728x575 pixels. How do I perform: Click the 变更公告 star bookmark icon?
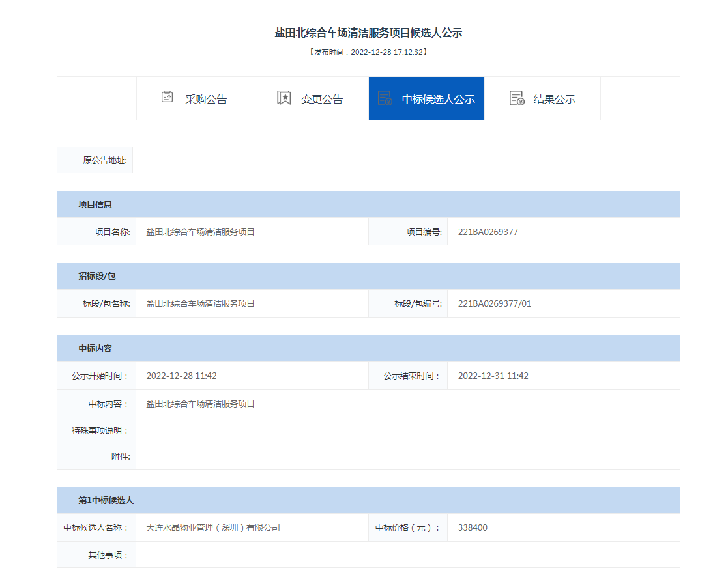point(284,98)
